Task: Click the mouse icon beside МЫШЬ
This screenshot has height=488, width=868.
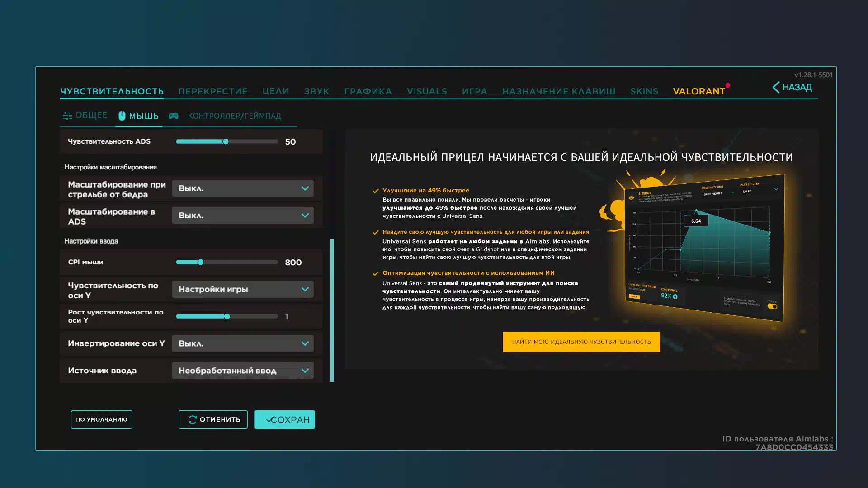Action: tap(122, 116)
